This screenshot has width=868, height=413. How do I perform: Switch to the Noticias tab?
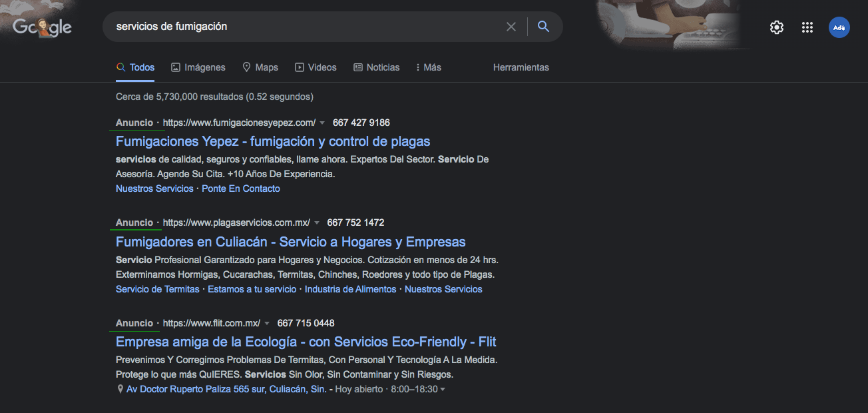377,67
